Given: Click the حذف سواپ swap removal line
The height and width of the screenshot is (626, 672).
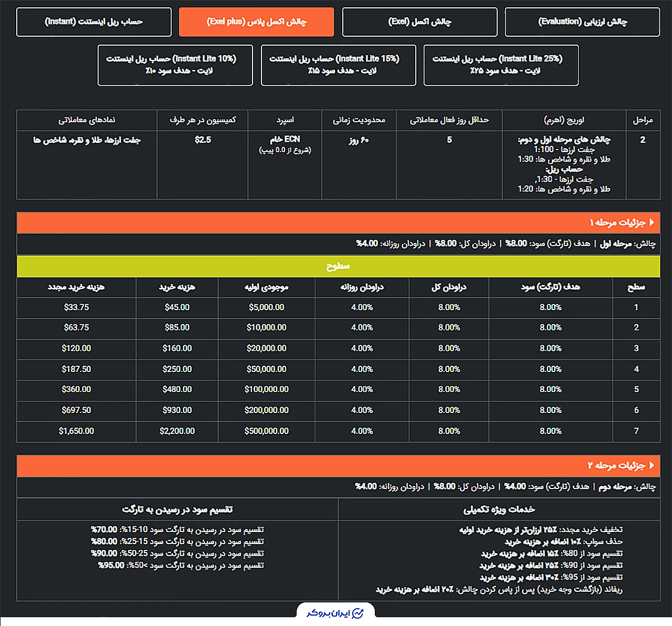Looking at the screenshot, I should [564, 542].
